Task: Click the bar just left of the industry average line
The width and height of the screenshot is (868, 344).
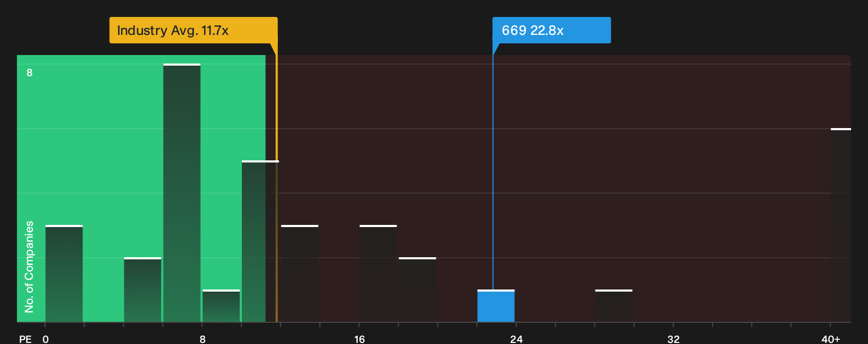Action: [x=259, y=241]
